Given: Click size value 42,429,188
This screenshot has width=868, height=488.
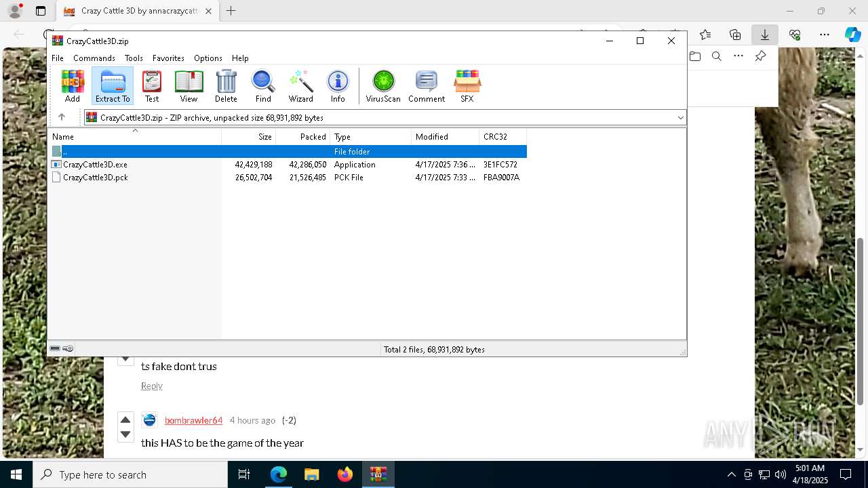Looking at the screenshot, I should [x=254, y=165].
